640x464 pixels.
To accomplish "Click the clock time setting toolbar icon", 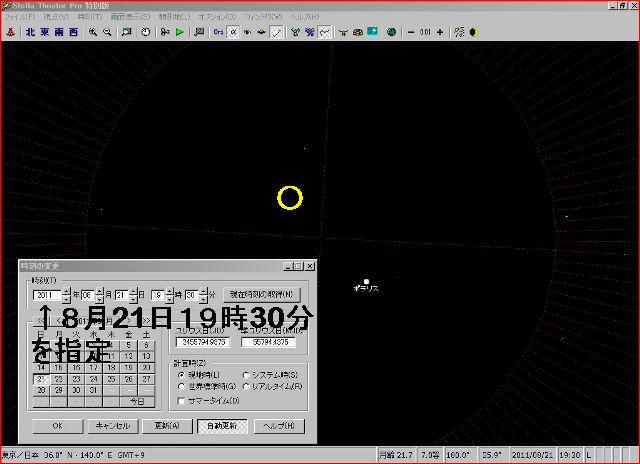I will coord(146,32).
